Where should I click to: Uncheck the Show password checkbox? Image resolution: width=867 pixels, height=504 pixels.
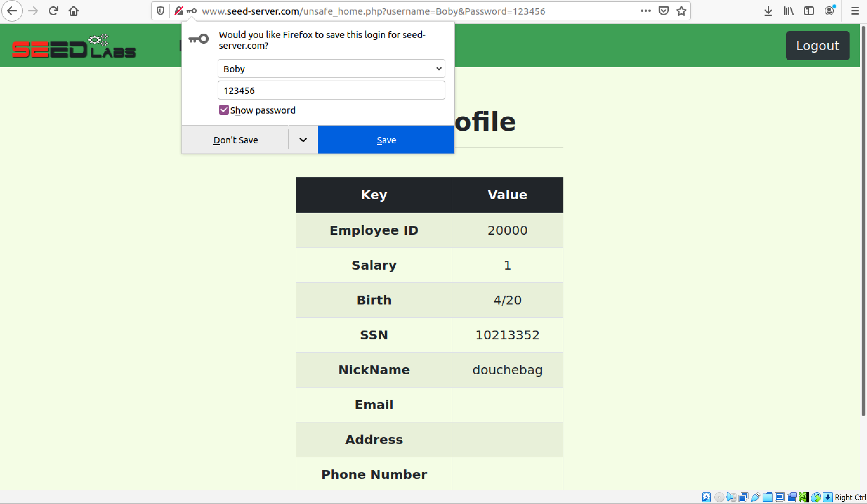coord(224,110)
